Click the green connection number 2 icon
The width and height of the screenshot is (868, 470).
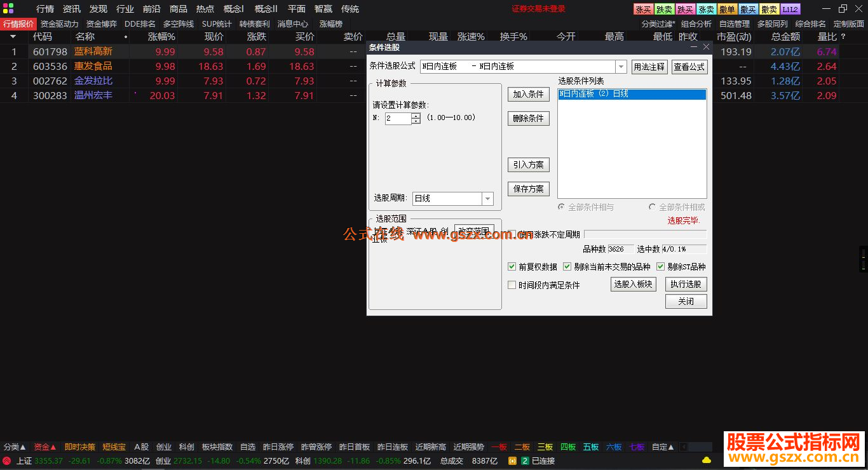(525, 460)
